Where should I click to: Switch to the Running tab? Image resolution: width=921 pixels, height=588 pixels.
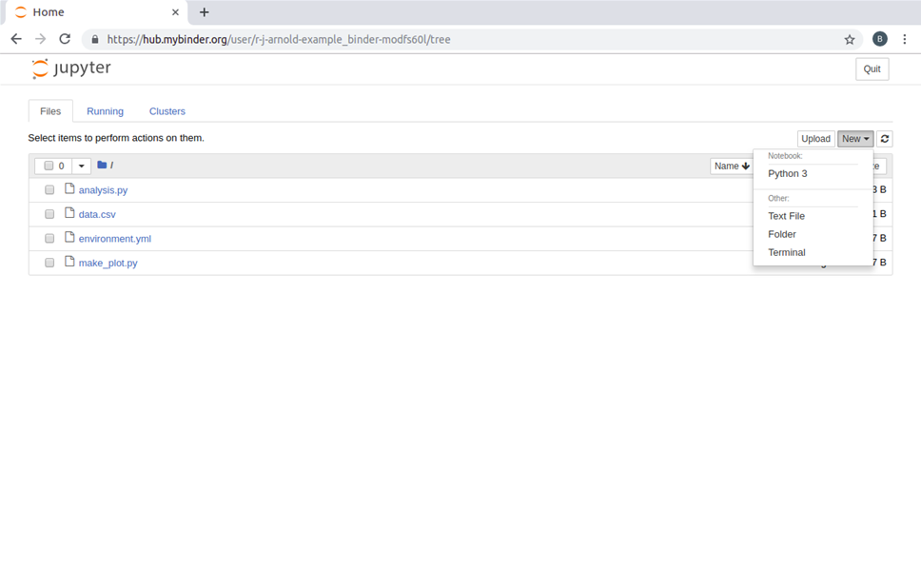[105, 111]
